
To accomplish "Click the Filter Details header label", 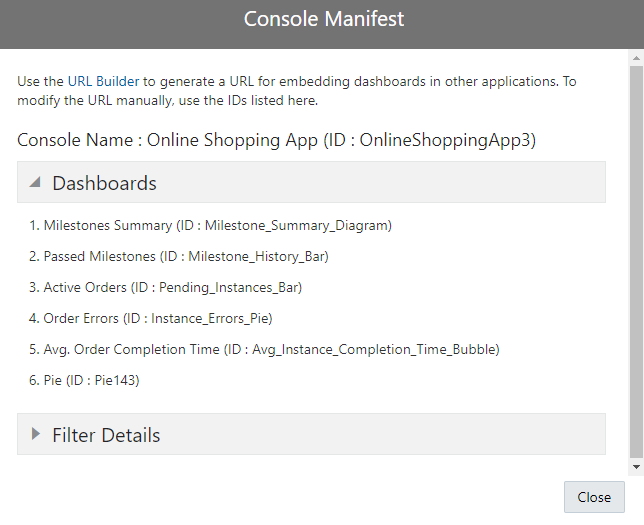I will pos(106,435).
